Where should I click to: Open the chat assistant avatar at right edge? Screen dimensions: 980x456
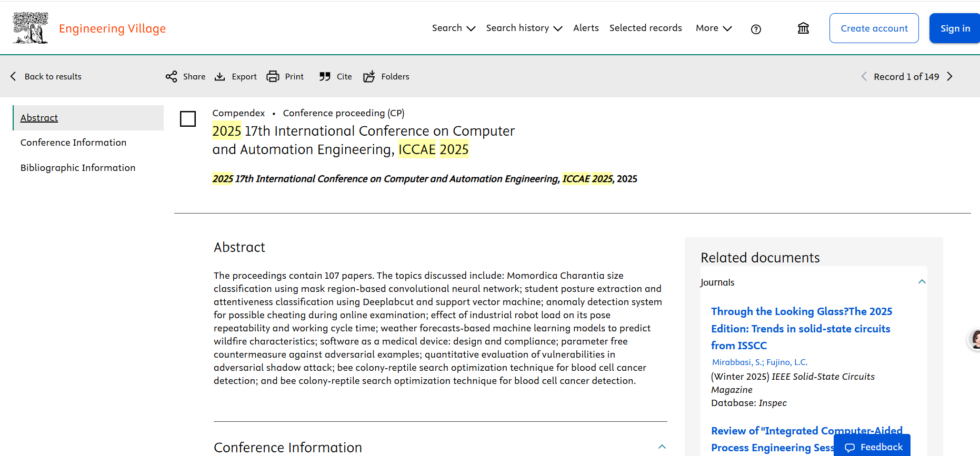975,339
